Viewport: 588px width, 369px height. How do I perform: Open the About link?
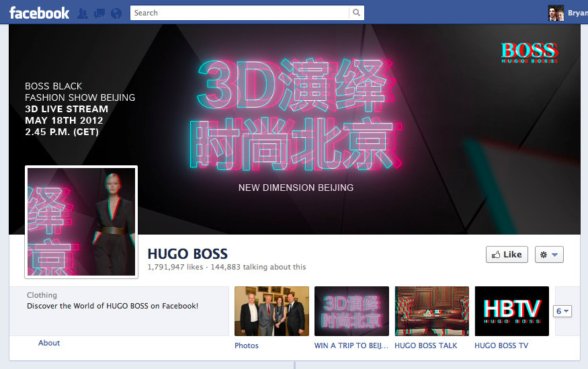pyautogui.click(x=49, y=343)
